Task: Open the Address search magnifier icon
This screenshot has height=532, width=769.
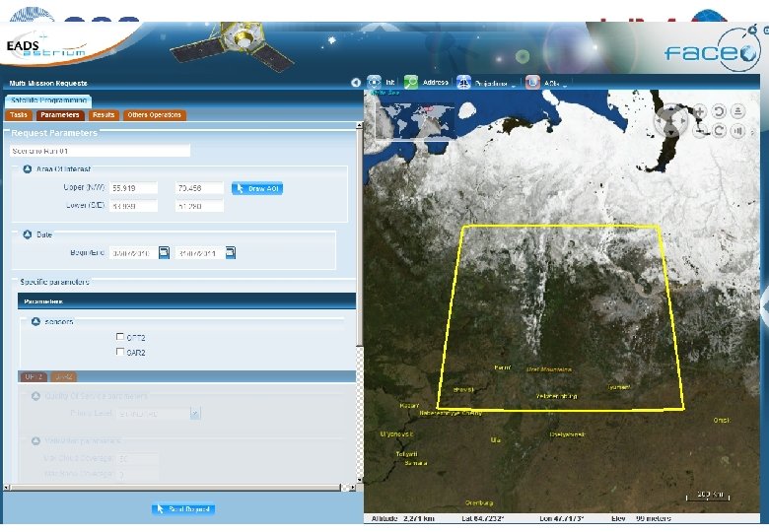Action: 410,83
